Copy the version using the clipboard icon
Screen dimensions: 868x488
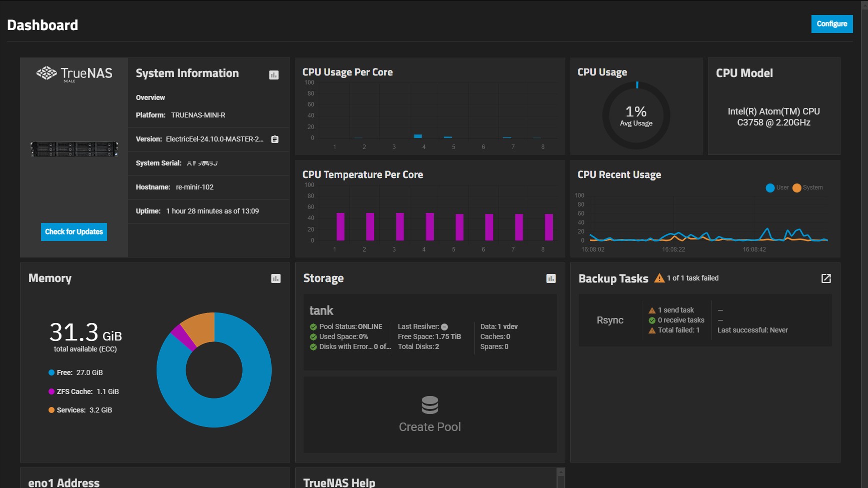[x=274, y=139]
